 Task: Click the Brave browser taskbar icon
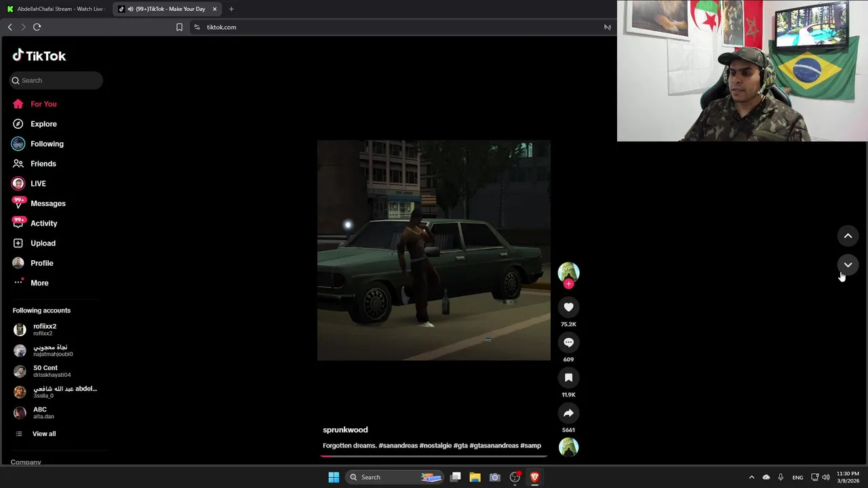534,477
